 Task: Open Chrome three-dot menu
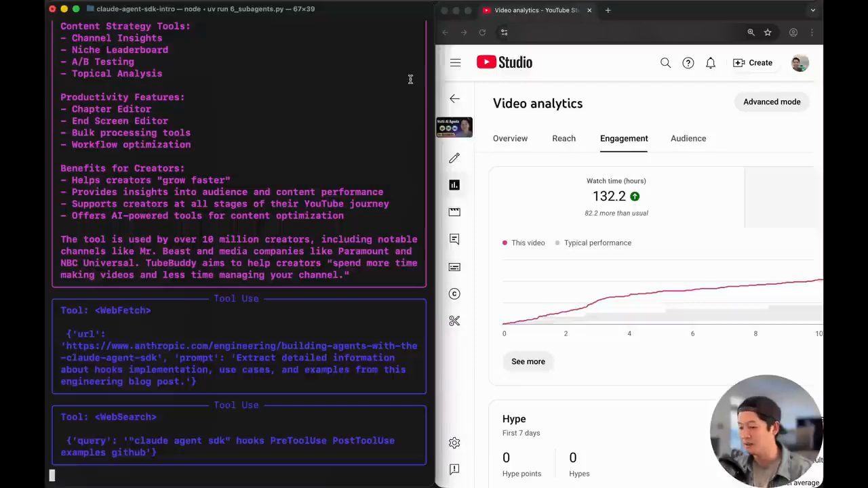pyautogui.click(x=812, y=33)
